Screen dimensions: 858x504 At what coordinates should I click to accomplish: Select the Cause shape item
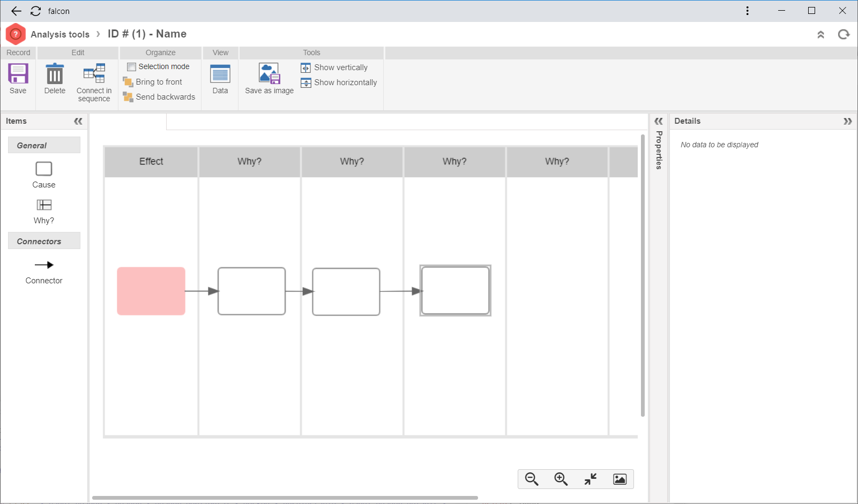44,175
